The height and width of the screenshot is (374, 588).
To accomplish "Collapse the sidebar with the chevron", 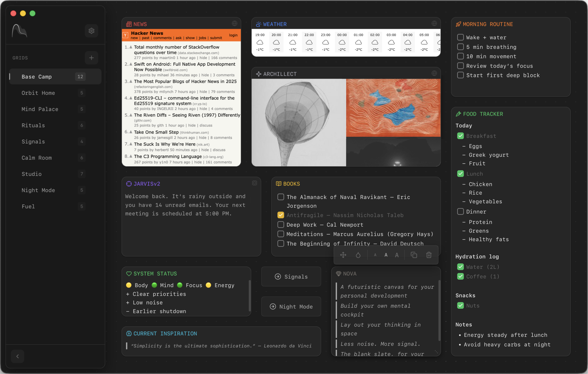I will 17,357.
